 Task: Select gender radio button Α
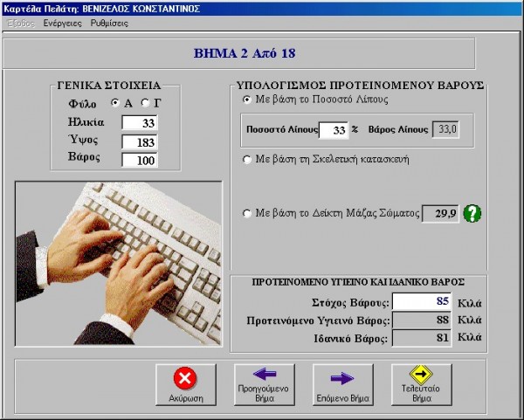point(115,103)
